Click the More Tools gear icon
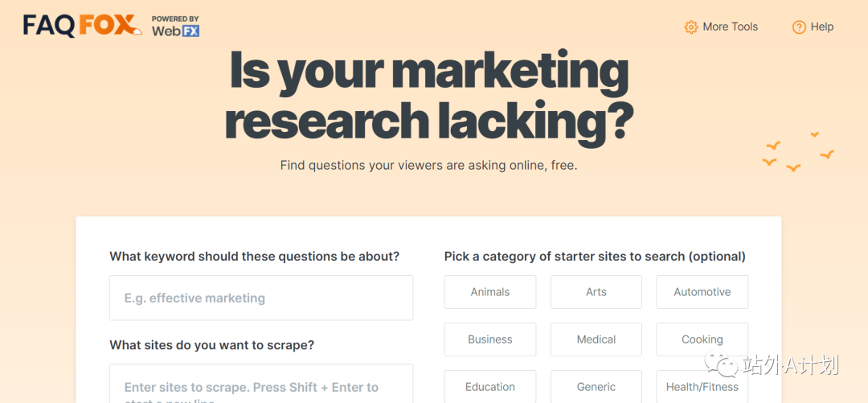Viewport: 868px width, 403px height. pos(691,27)
